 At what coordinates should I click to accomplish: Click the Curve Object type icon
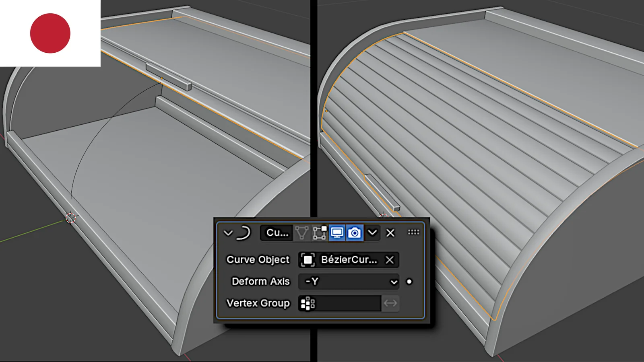(x=308, y=260)
